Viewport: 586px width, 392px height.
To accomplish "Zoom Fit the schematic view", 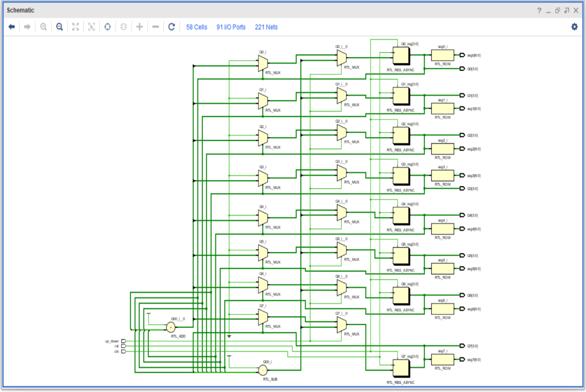I will tap(75, 27).
